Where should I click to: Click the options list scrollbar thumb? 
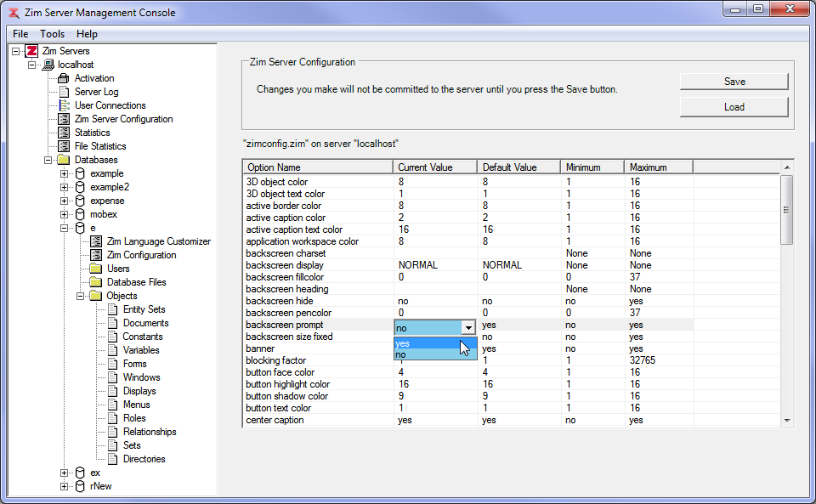786,210
